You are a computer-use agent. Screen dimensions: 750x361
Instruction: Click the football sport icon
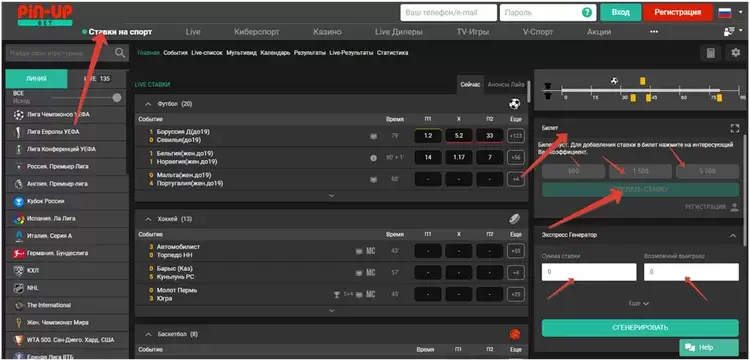coord(515,104)
